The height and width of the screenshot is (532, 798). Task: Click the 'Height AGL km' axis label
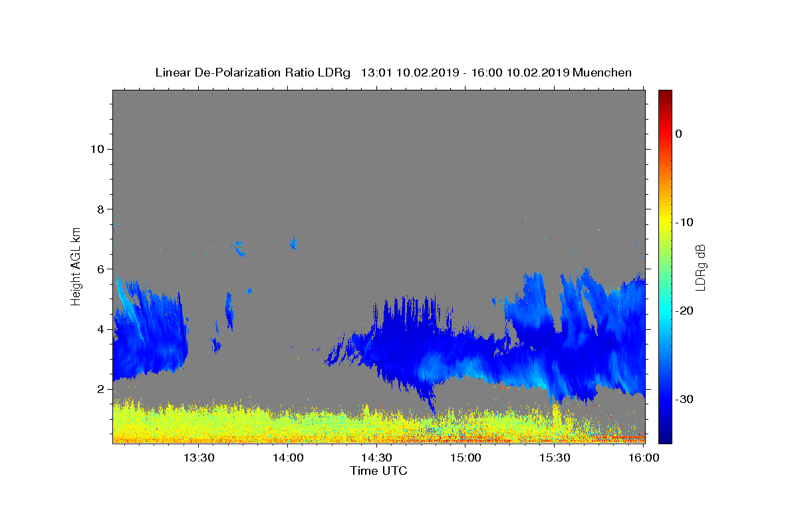76,265
